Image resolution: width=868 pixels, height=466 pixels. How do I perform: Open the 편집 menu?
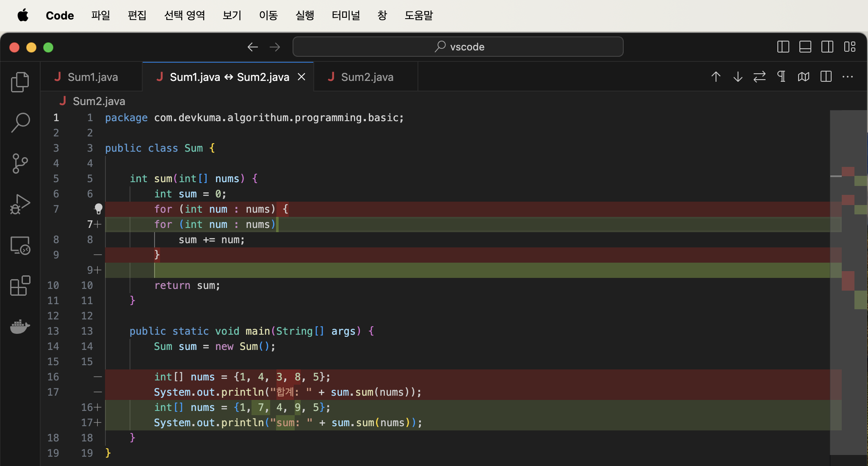[x=137, y=16]
